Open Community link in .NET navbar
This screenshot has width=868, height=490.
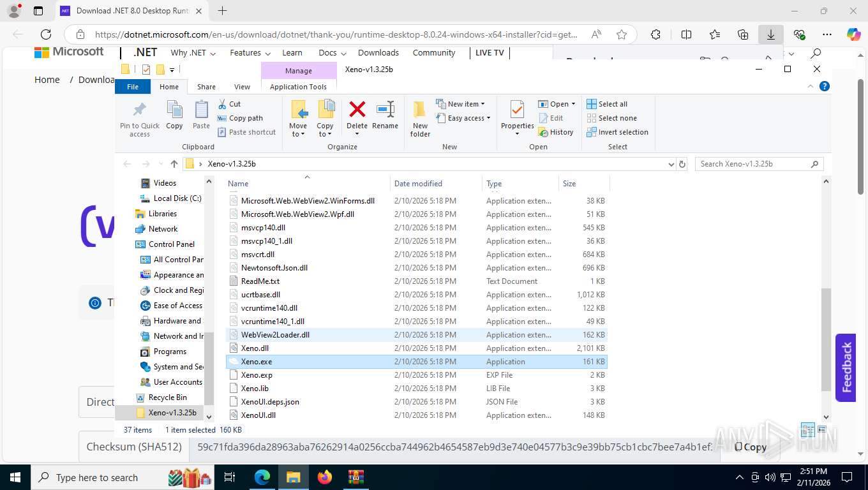click(434, 53)
